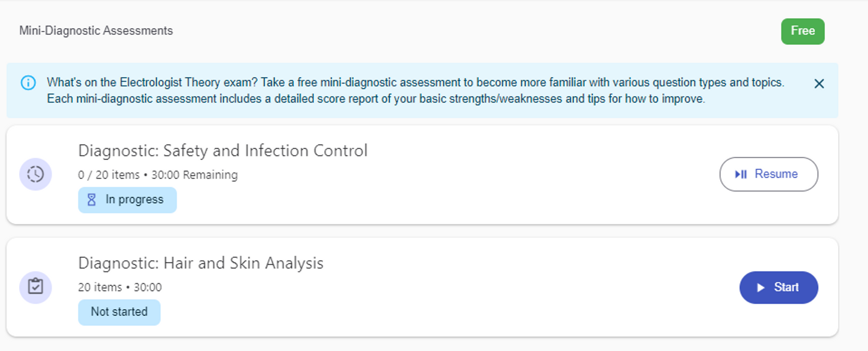This screenshot has height=351, width=868.
Task: Click the play triangle icon on the Start button
Action: [x=760, y=288]
